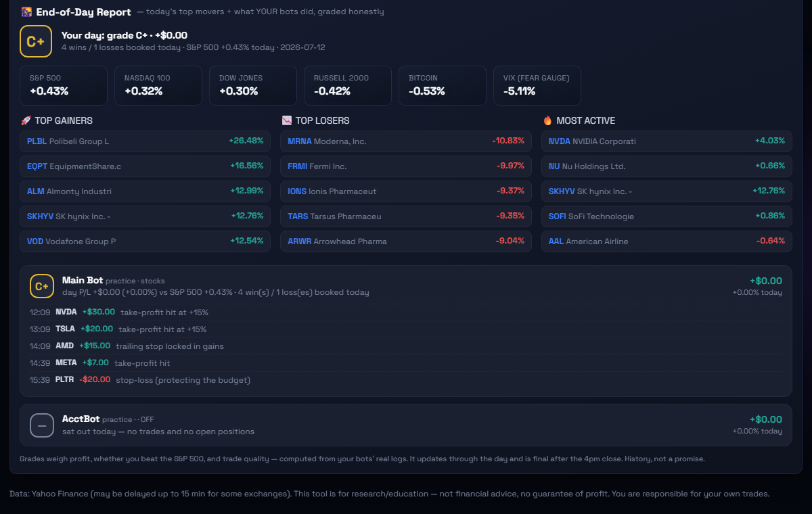Viewport: 812px width, 514px height.
Task: Click the 13:09 TSLA take-profit trade entry
Action: coord(406,329)
